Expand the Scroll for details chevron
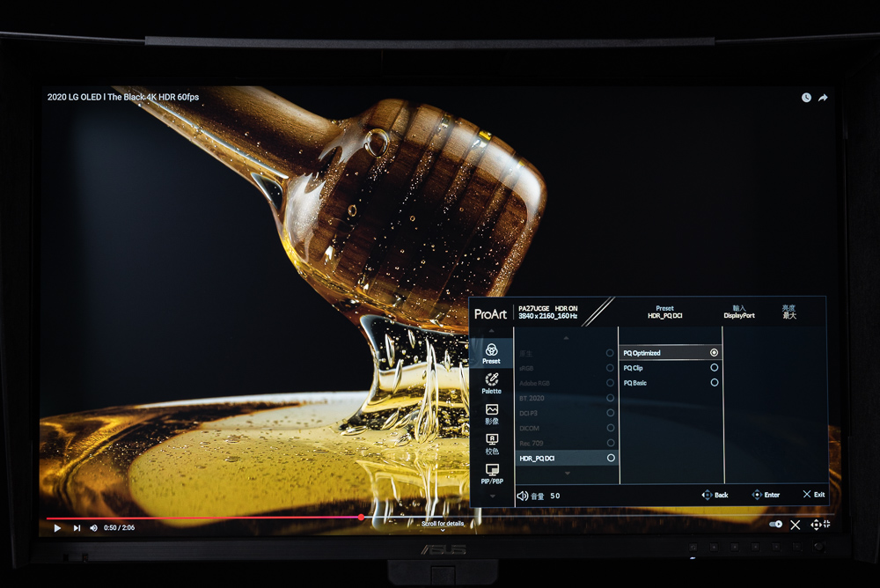 point(443,530)
